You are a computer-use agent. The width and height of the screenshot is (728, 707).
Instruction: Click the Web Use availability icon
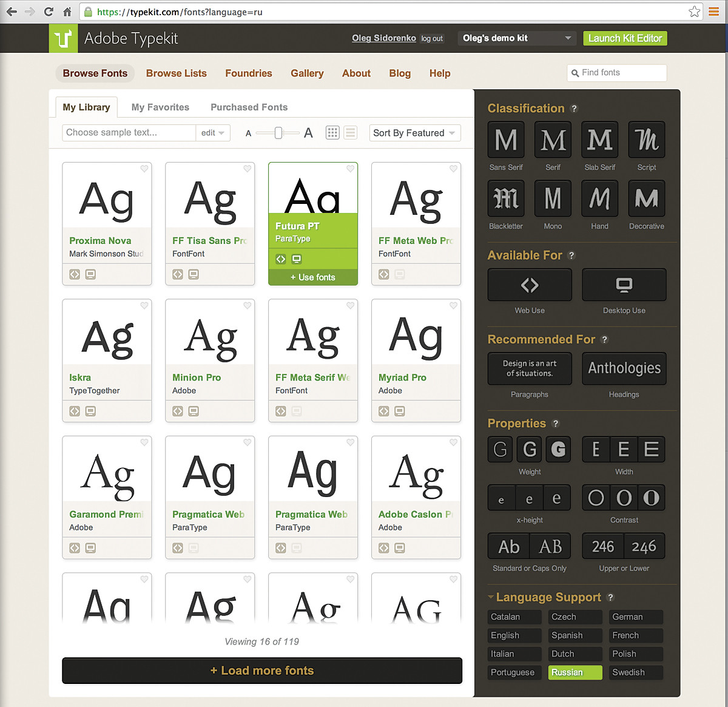[530, 285]
